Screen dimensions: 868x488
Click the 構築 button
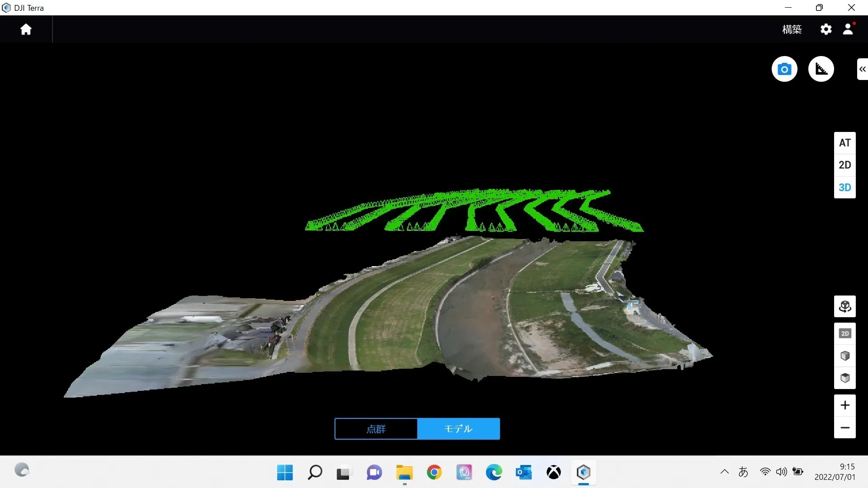792,29
